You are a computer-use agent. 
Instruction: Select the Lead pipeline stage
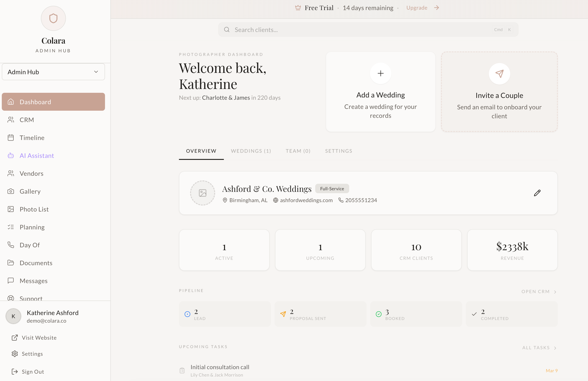(x=225, y=314)
